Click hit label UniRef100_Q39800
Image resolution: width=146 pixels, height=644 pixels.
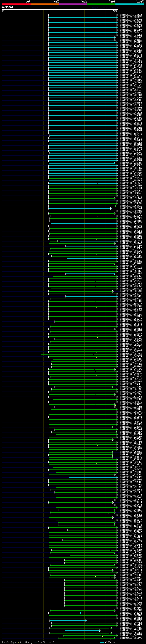coord(131,371)
